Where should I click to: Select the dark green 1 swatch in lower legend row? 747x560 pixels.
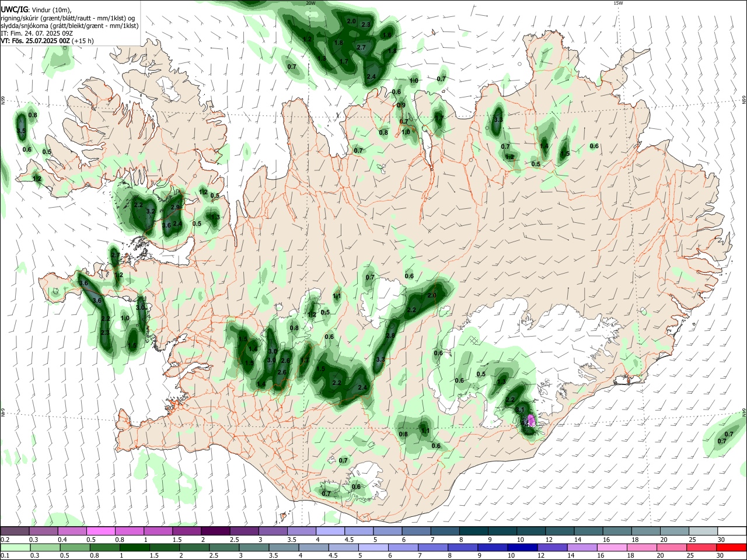135,547
